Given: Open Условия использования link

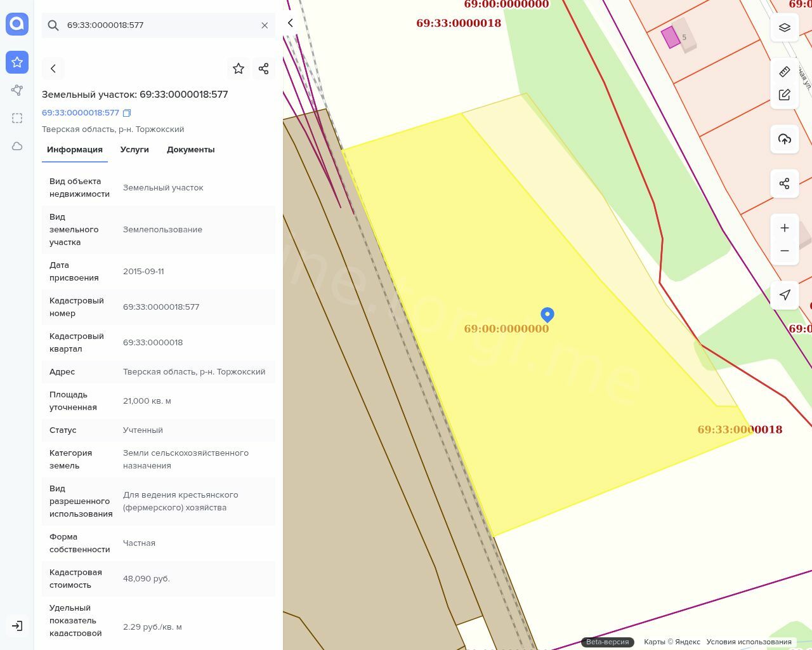Looking at the screenshot, I should (x=749, y=642).
